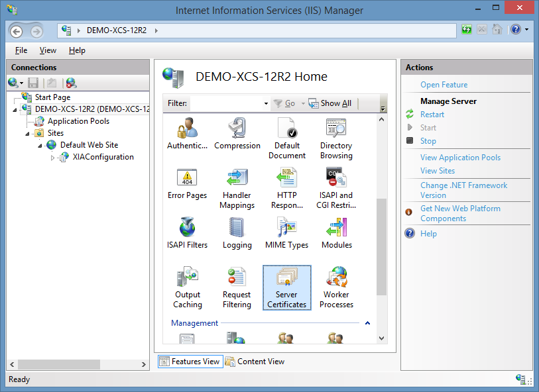Screen dimensions: 539x392
Task: Open the Help menu
Action: tap(77, 50)
